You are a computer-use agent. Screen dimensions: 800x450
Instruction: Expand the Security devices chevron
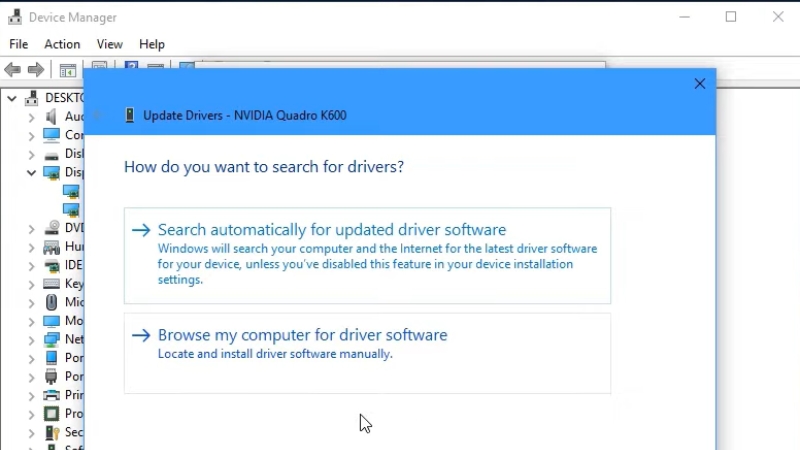(31, 433)
